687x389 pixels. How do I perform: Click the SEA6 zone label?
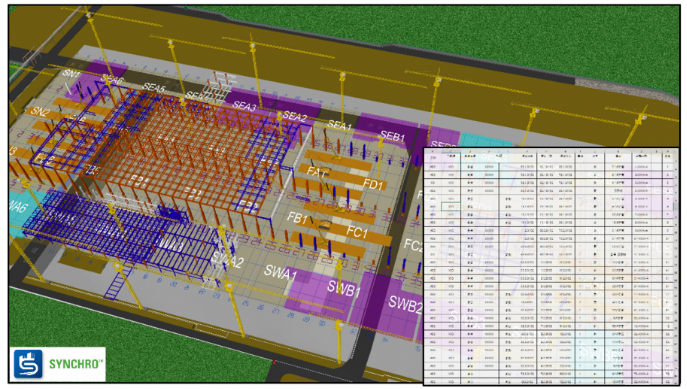pyautogui.click(x=112, y=79)
